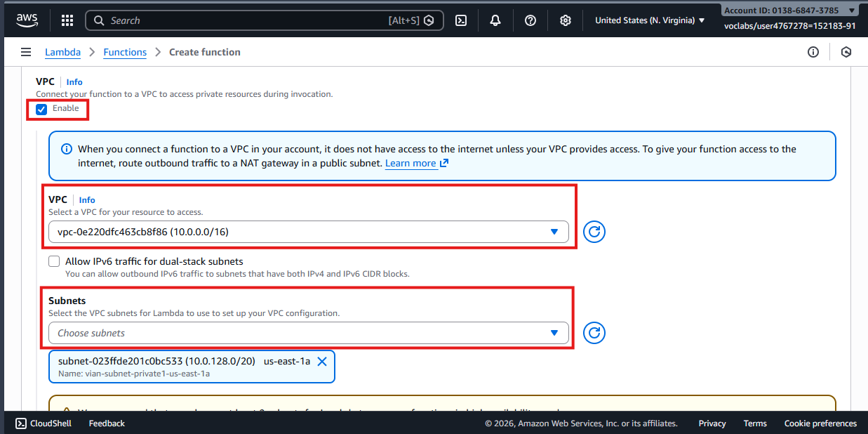
Task: Open the Choose subnets dropdown
Action: [309, 333]
